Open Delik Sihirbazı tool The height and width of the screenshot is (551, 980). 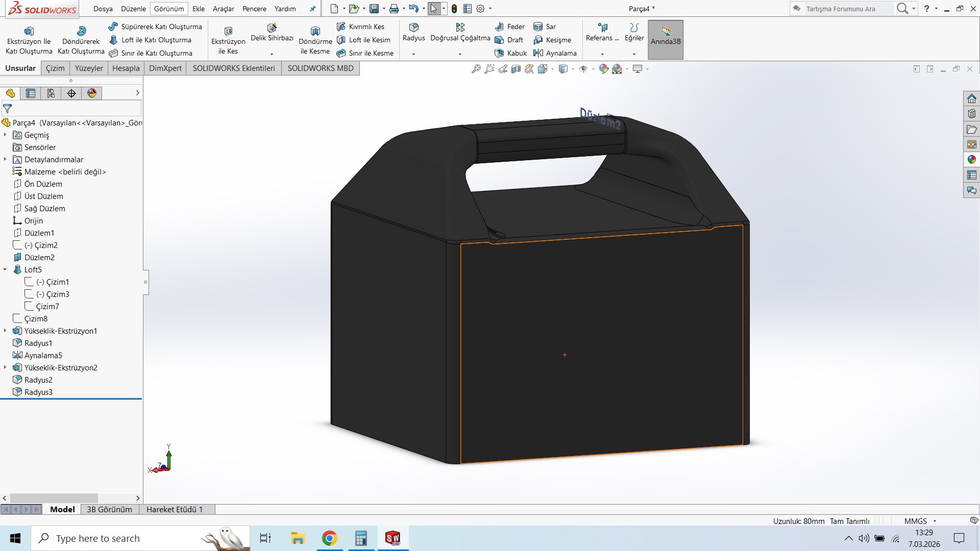click(x=272, y=33)
